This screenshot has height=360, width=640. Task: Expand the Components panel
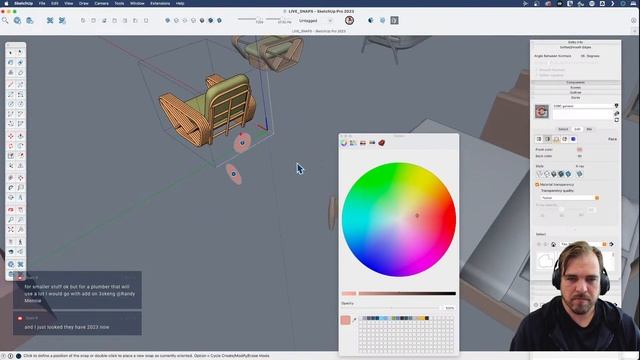tap(576, 82)
